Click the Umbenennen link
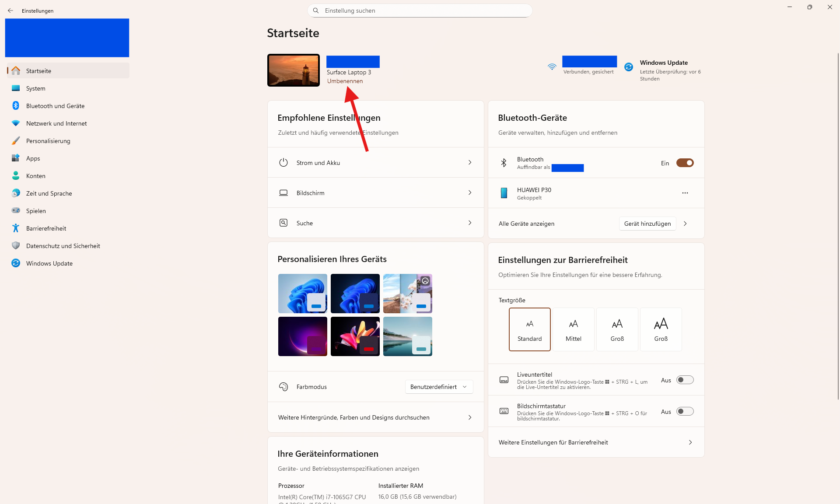Viewport: 840px width, 504px height. pos(345,81)
